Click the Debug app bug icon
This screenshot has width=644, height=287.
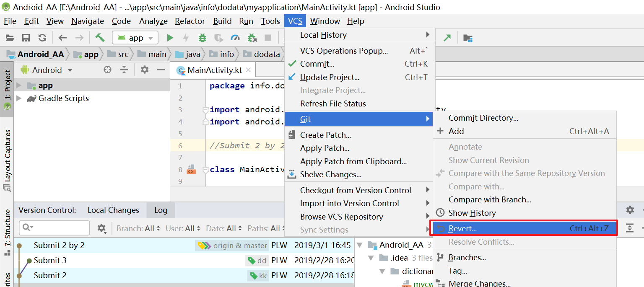pyautogui.click(x=203, y=38)
